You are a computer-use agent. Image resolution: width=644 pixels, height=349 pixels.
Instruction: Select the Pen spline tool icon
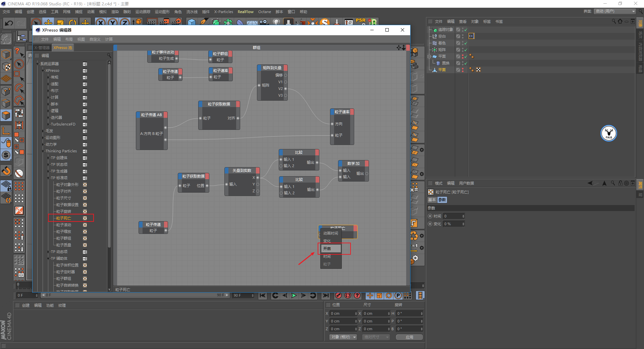point(204,22)
